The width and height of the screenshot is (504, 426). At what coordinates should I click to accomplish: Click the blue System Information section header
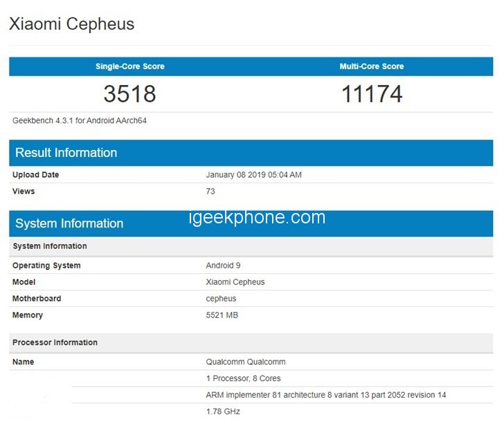click(69, 223)
